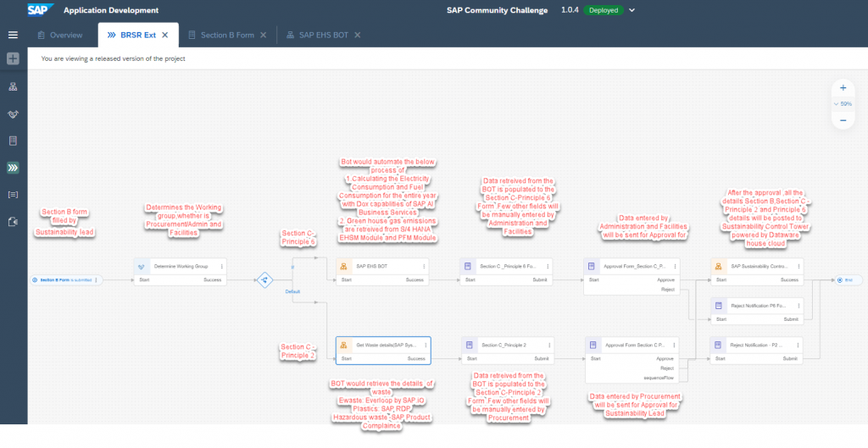Open Section C_Principle 2 three-dot menu
The image size is (868, 448).
(x=548, y=346)
